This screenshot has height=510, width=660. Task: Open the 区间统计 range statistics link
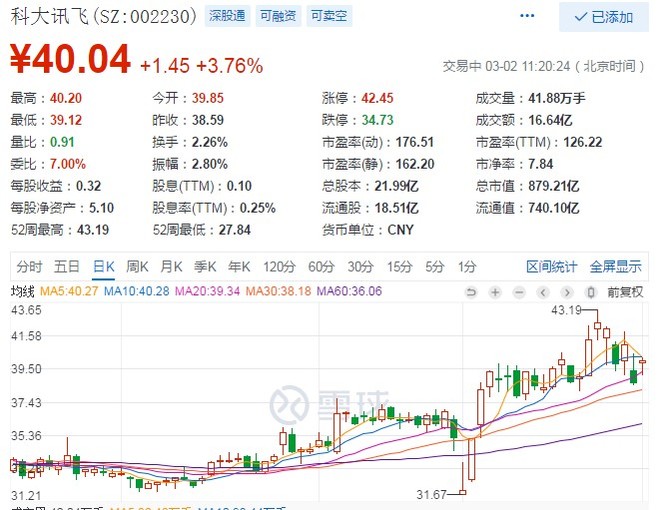tap(551, 267)
